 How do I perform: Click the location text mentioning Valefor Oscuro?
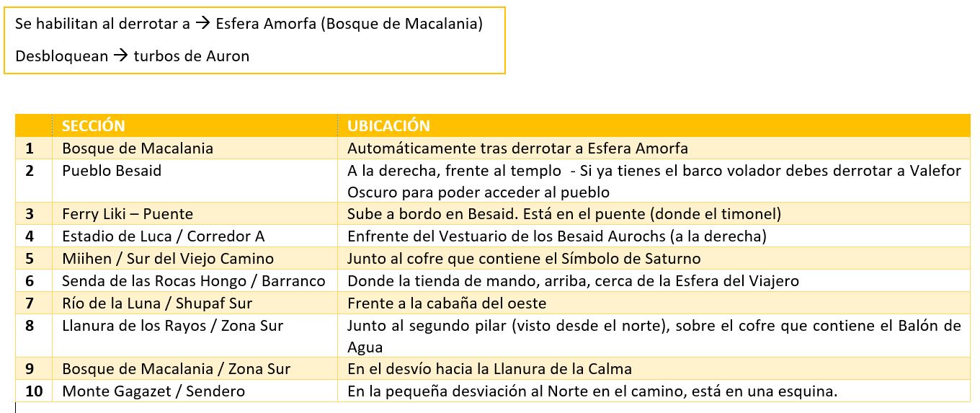click(654, 181)
